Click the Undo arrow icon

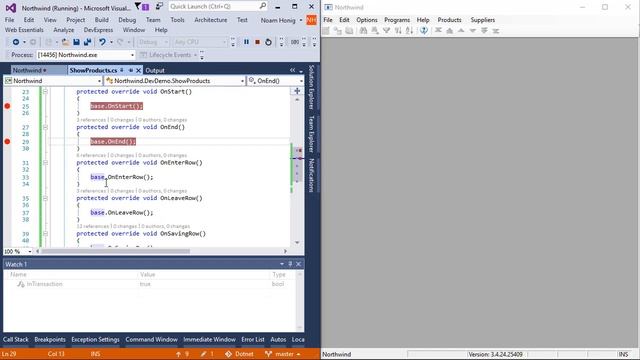tap(102, 42)
